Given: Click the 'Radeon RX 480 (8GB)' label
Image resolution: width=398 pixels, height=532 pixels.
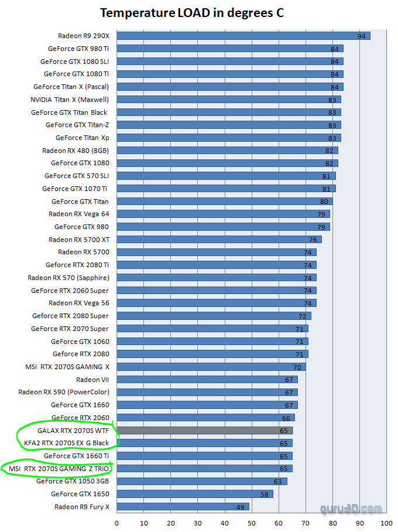Looking at the screenshot, I should click(76, 151).
